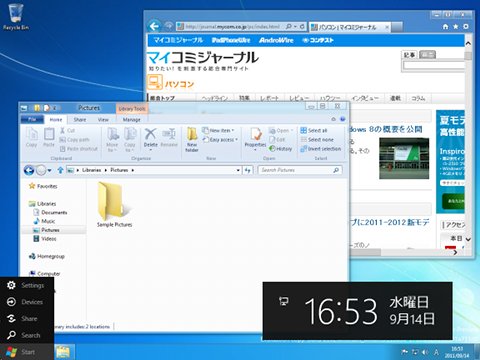The image size is (480, 360).
Task: Click the article photo thumbnail
Action: pos(404,159)
